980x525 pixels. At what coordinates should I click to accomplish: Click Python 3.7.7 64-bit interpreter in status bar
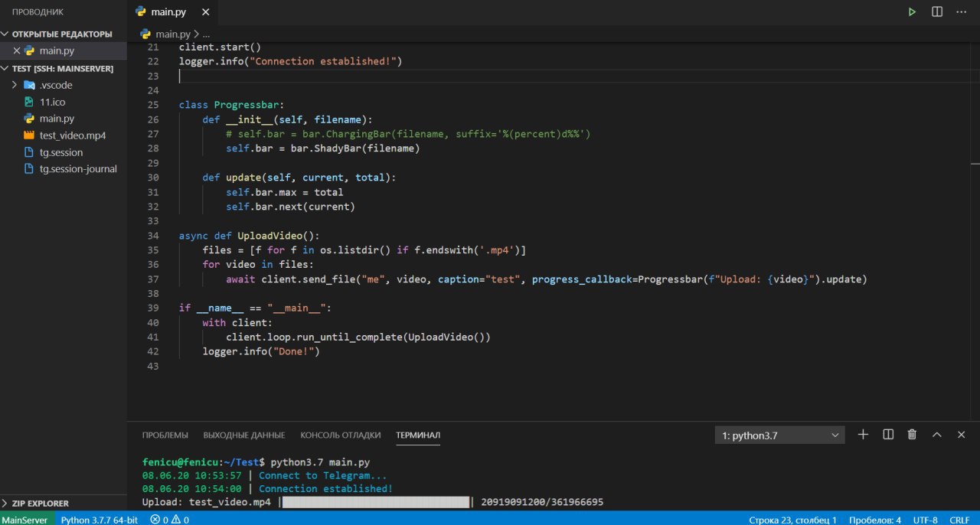[x=99, y=520]
